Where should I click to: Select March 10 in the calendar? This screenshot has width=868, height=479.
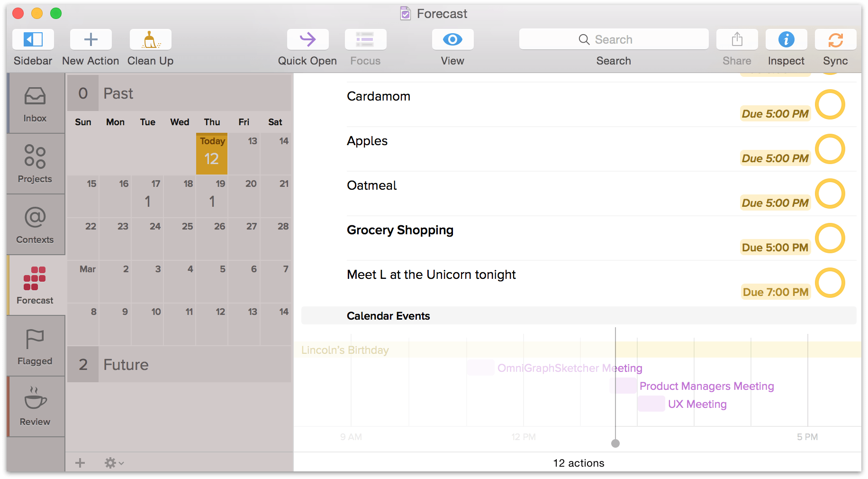coord(147,324)
